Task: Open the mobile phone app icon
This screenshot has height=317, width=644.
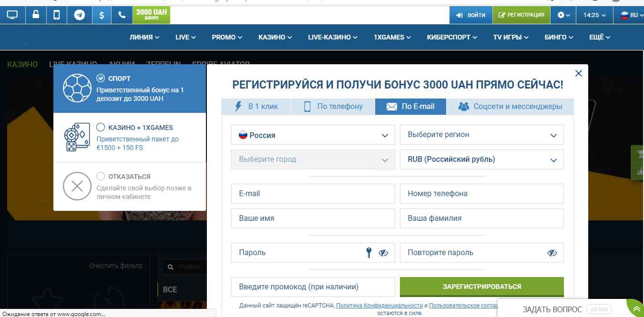Action: [57, 15]
